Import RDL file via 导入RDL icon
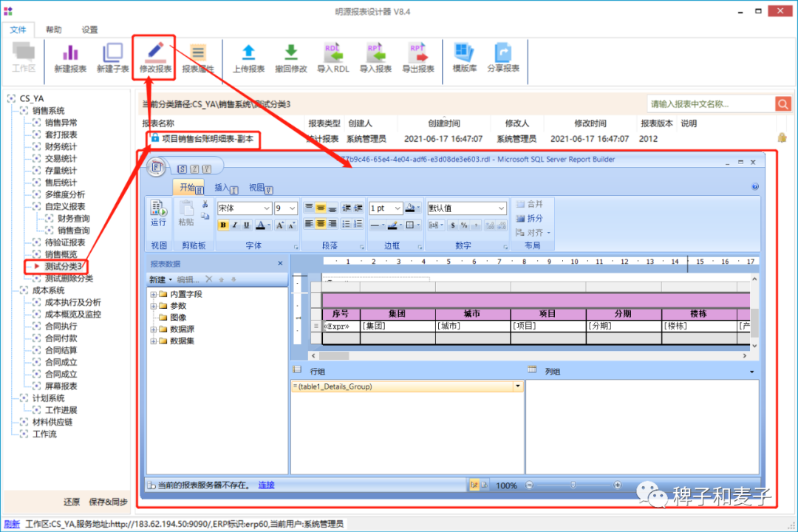Image resolution: width=798 pixels, height=532 pixels. [332, 58]
